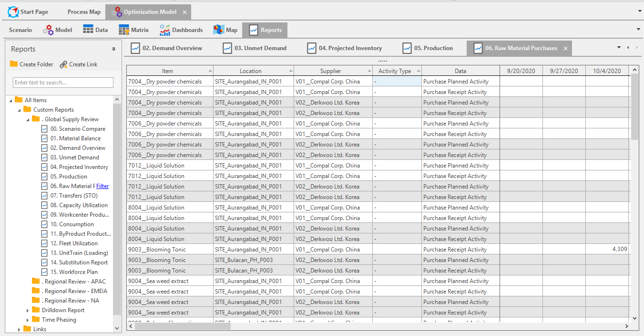Click the Data table icon
Screen dimensions: 644x336
pos(88,30)
